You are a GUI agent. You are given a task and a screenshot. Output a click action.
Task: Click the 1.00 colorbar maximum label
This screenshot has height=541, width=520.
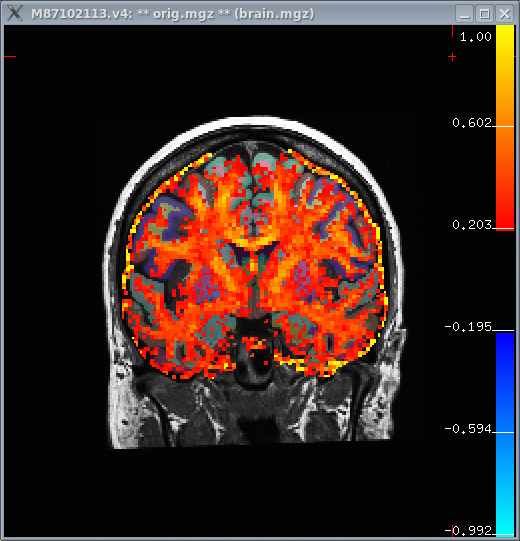(x=475, y=37)
